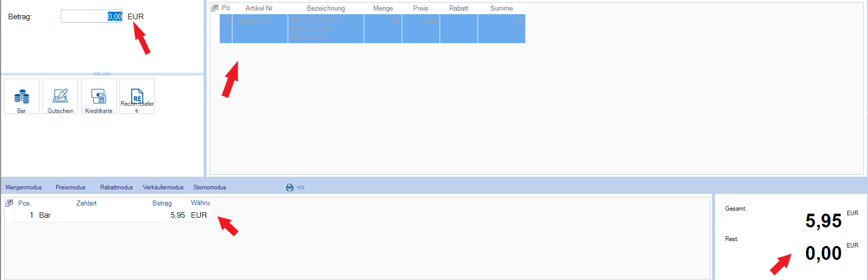Enable Rabattmodus

point(116,187)
